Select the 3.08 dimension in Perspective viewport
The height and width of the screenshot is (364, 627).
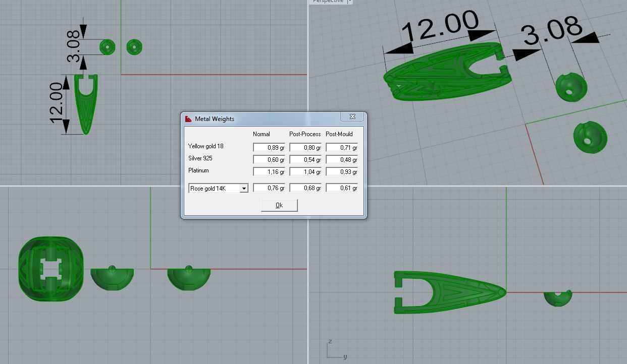click(552, 30)
